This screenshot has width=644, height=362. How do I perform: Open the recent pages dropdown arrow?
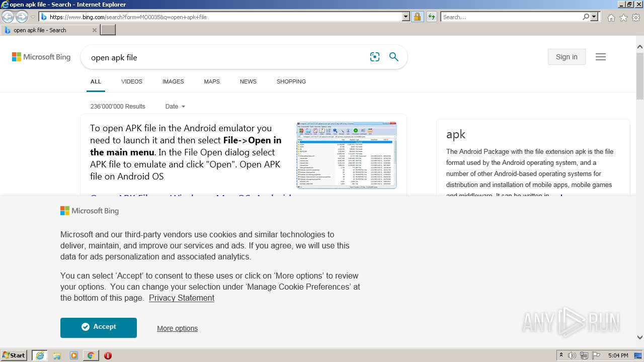[33, 17]
